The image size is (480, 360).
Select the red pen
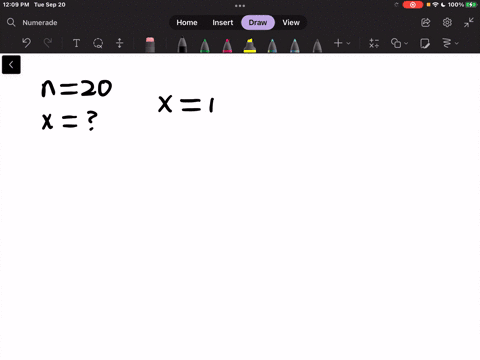point(227,45)
